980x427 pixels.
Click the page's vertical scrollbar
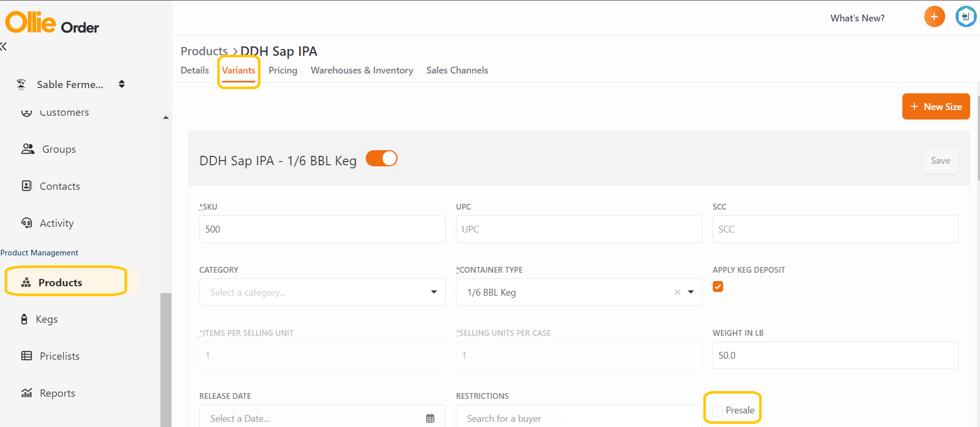[x=978, y=138]
